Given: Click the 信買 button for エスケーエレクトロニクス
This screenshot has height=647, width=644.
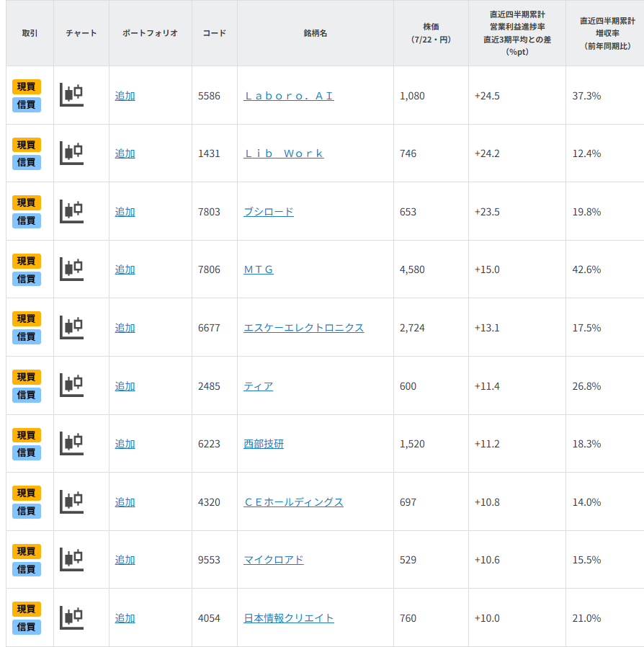Looking at the screenshot, I should [27, 336].
